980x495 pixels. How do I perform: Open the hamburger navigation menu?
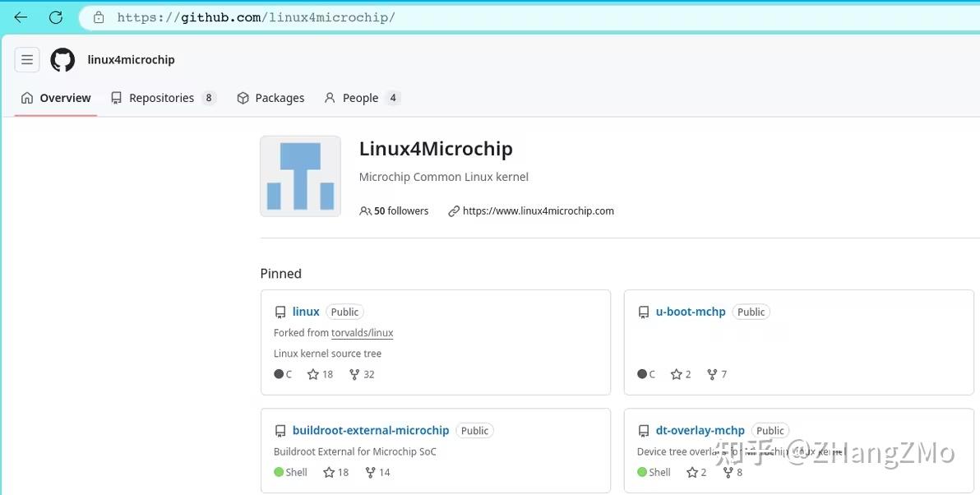(x=27, y=59)
